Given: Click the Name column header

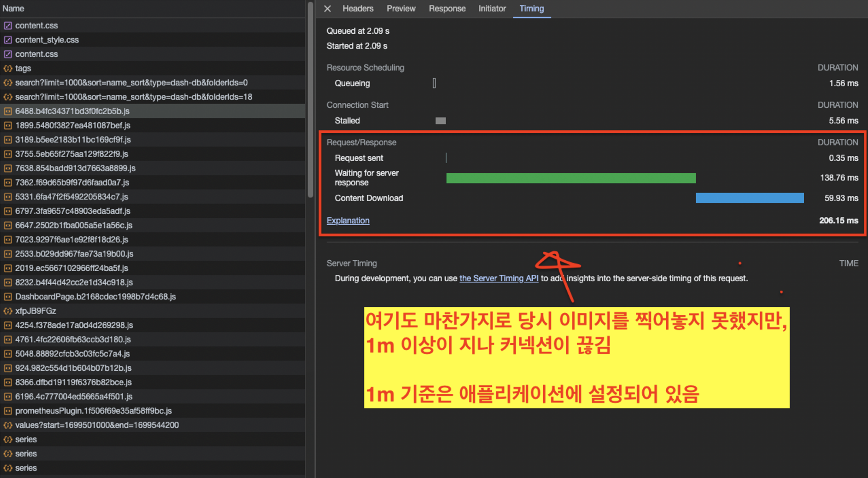Looking at the screenshot, I should (x=14, y=8).
